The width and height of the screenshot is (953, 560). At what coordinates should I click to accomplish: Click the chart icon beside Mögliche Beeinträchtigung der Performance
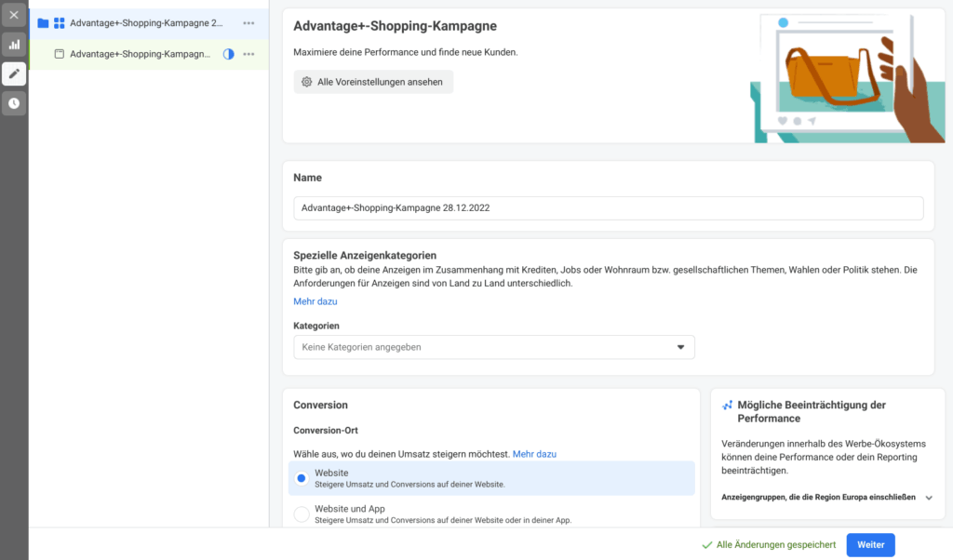728,405
